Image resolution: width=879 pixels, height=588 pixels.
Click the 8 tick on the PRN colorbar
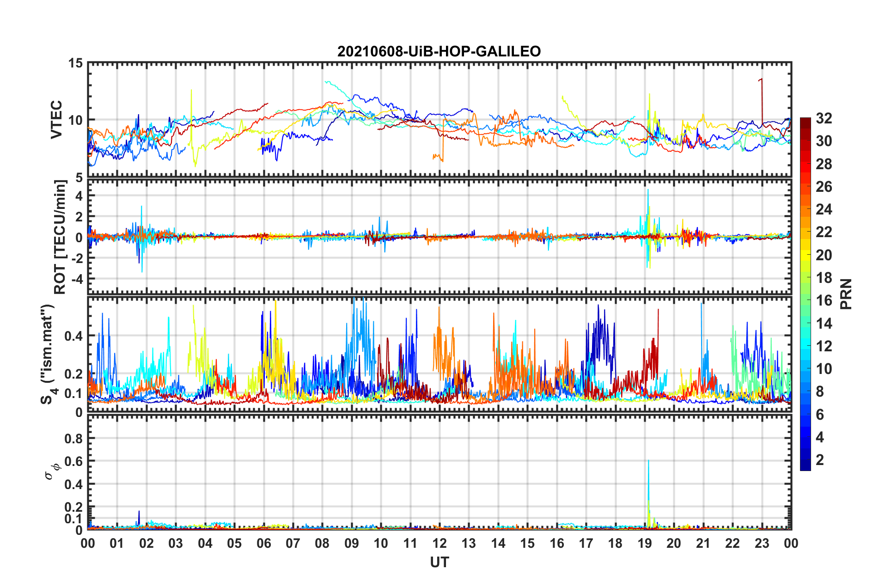coord(820,392)
